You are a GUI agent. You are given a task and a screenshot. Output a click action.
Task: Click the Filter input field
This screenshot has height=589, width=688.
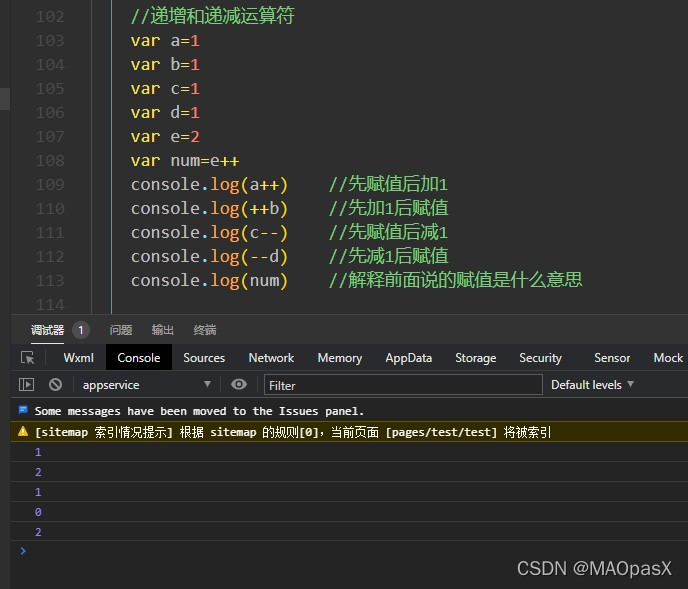[x=403, y=385]
